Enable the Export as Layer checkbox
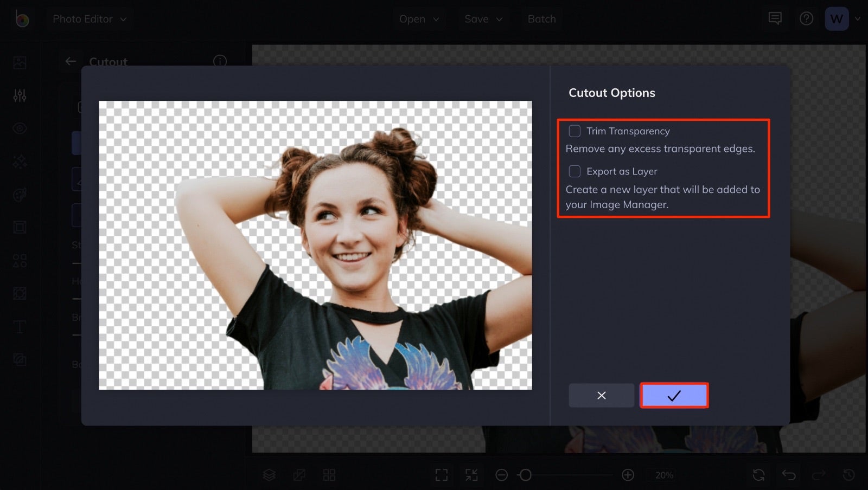The width and height of the screenshot is (868, 490). pos(575,171)
